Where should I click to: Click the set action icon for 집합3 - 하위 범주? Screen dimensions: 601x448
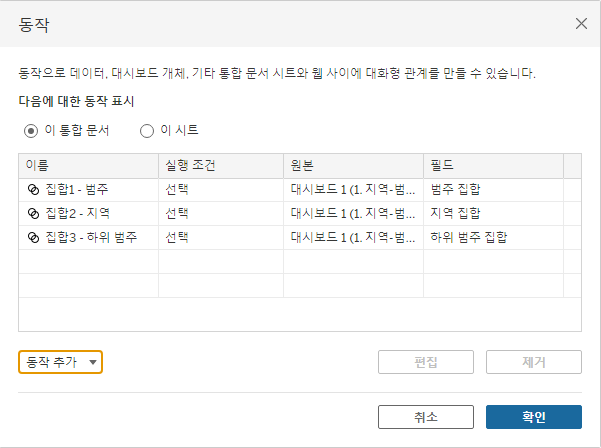click(x=34, y=238)
